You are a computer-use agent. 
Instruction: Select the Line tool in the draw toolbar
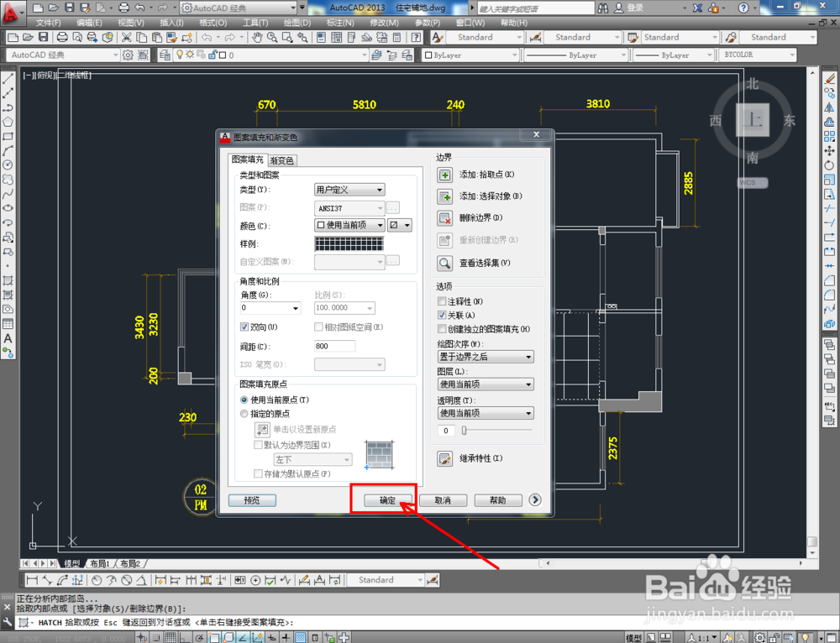[8, 79]
